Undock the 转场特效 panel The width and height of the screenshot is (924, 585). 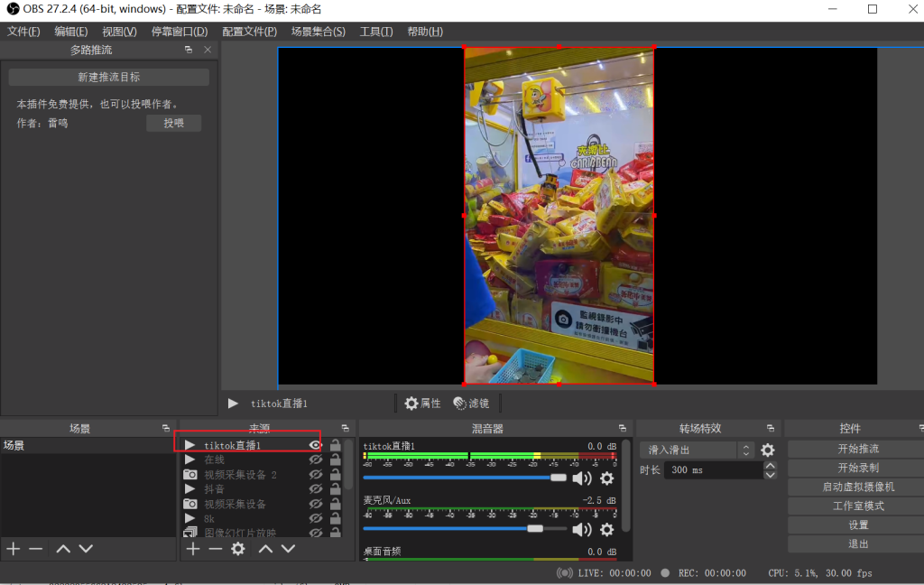(771, 429)
